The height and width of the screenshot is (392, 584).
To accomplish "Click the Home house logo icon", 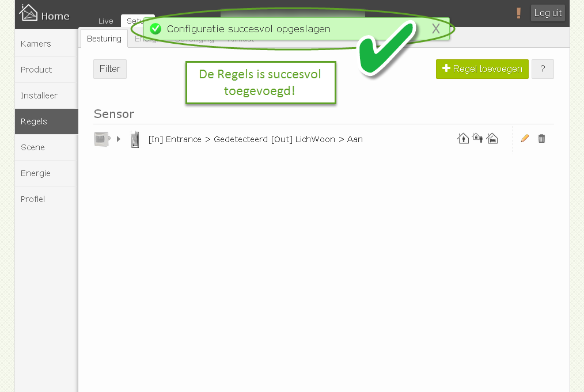I will pyautogui.click(x=28, y=12).
